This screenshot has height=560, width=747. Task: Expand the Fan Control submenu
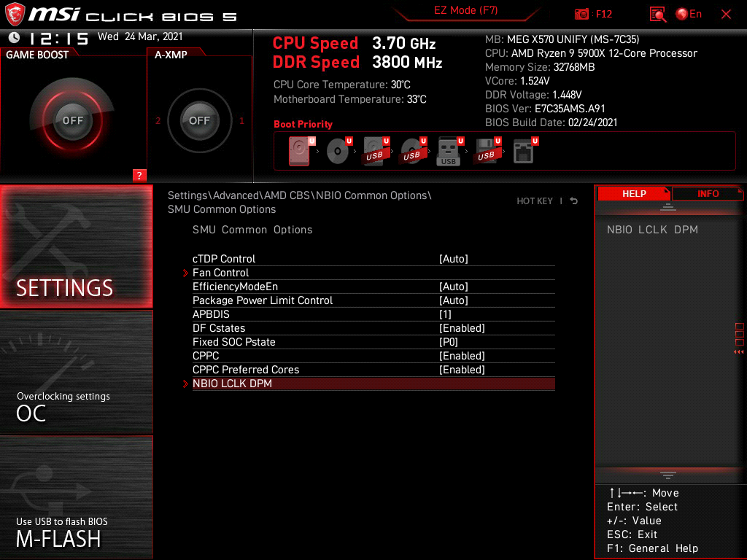pos(373,273)
